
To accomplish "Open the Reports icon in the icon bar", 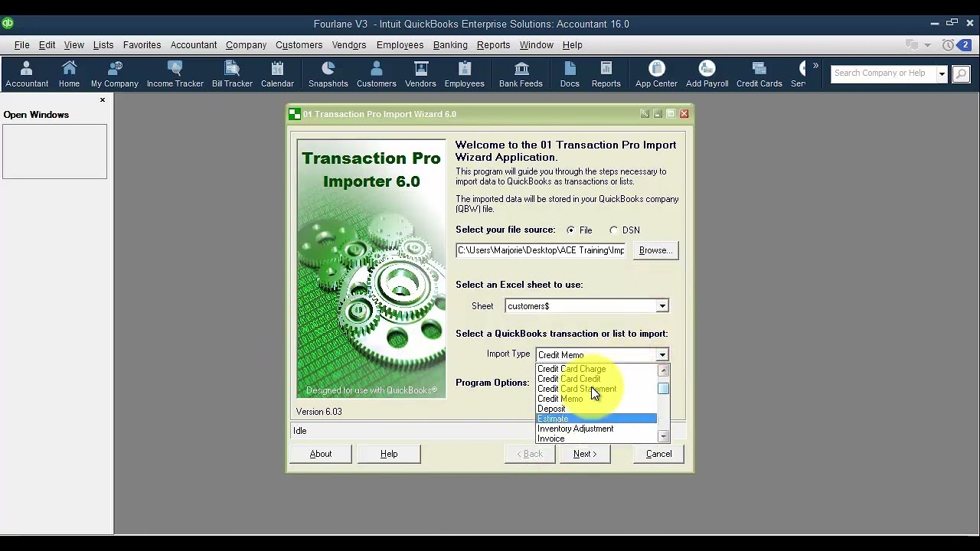I will 606,74.
